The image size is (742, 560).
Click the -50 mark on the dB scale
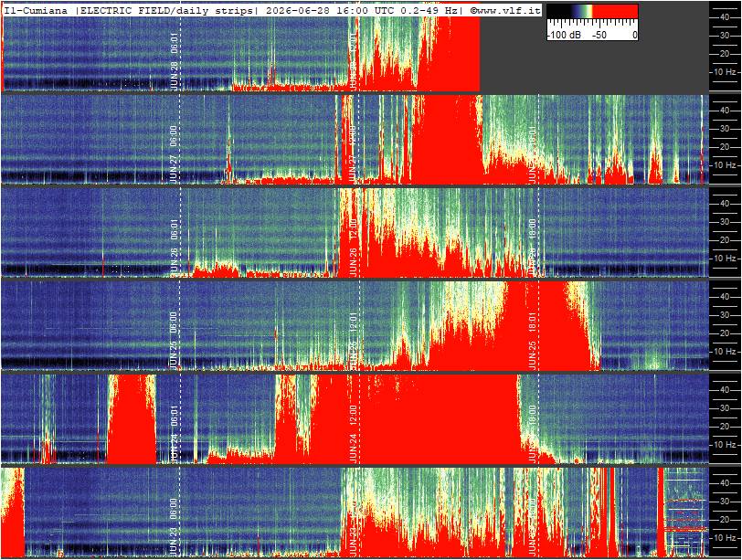coord(599,35)
